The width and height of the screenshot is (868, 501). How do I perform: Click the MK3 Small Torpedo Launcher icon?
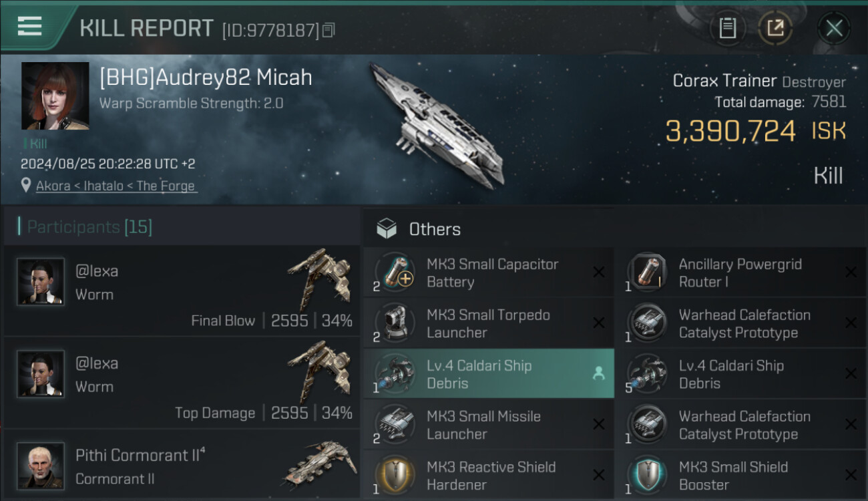pyautogui.click(x=395, y=323)
